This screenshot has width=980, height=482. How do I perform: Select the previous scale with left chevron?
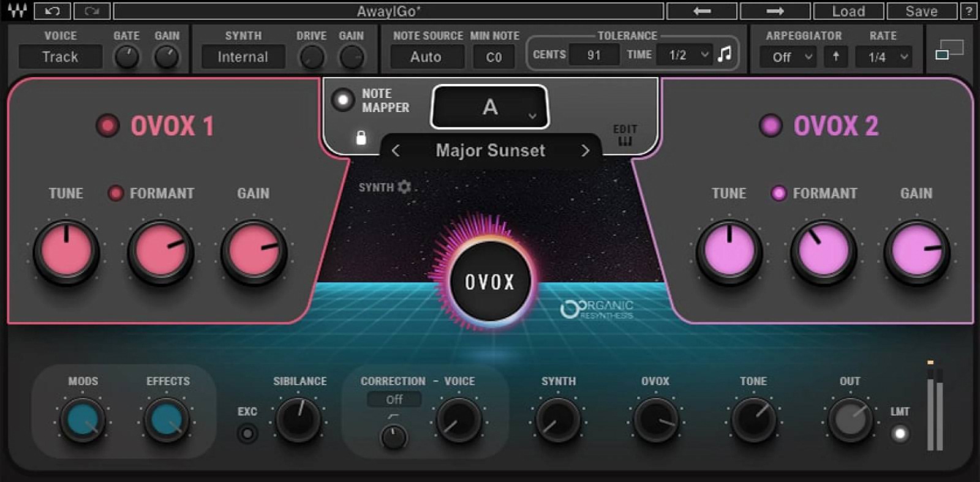(x=396, y=151)
